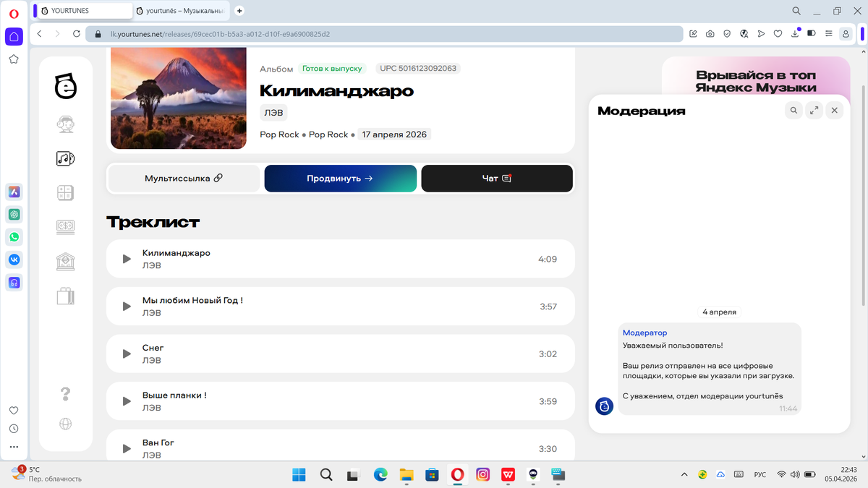This screenshot has width=868, height=488.
Task: Expand the Moderation chat to fullscreen
Action: 814,110
